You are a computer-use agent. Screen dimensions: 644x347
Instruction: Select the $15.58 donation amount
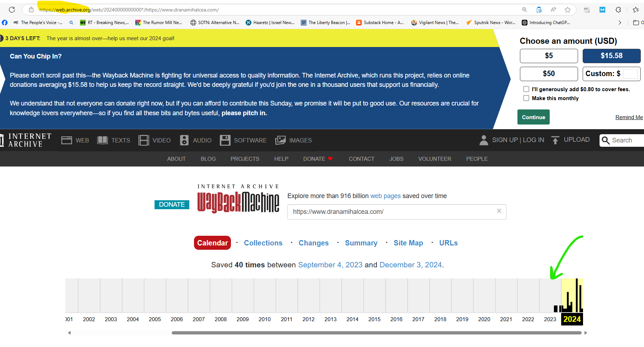(x=612, y=56)
